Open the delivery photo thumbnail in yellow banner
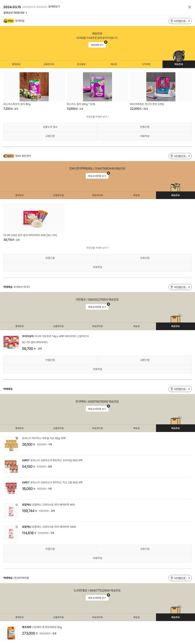The image size is (195, 644). point(179,56)
